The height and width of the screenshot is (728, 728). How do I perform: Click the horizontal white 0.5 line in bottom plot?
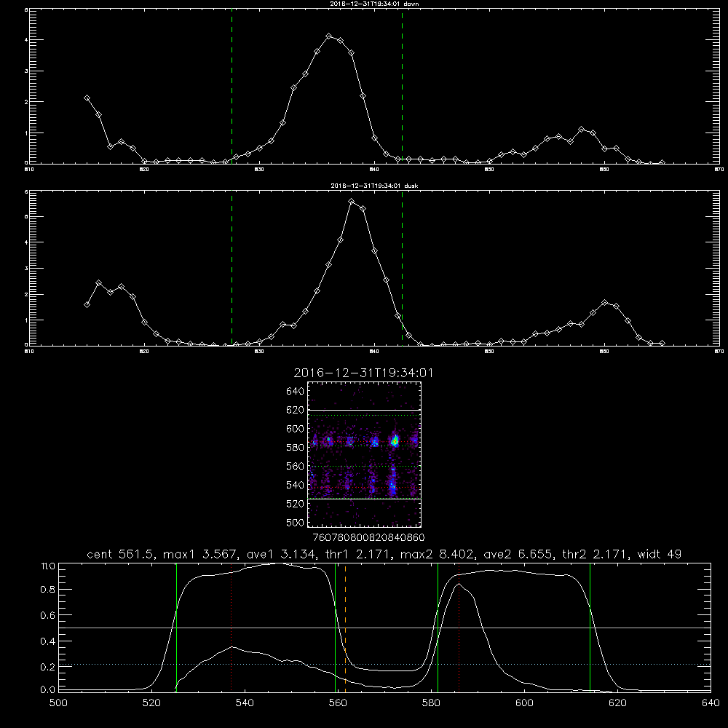[384, 628]
